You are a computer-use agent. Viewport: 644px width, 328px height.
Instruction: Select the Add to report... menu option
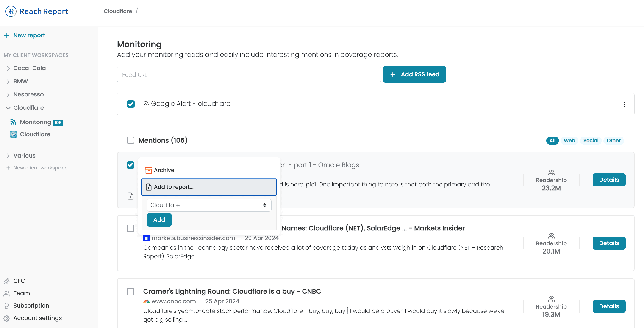click(x=209, y=187)
